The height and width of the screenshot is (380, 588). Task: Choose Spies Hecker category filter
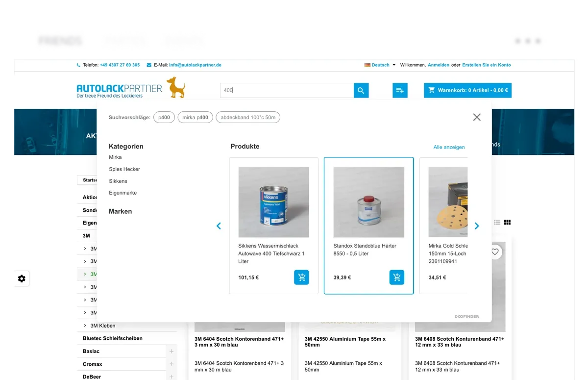point(124,169)
